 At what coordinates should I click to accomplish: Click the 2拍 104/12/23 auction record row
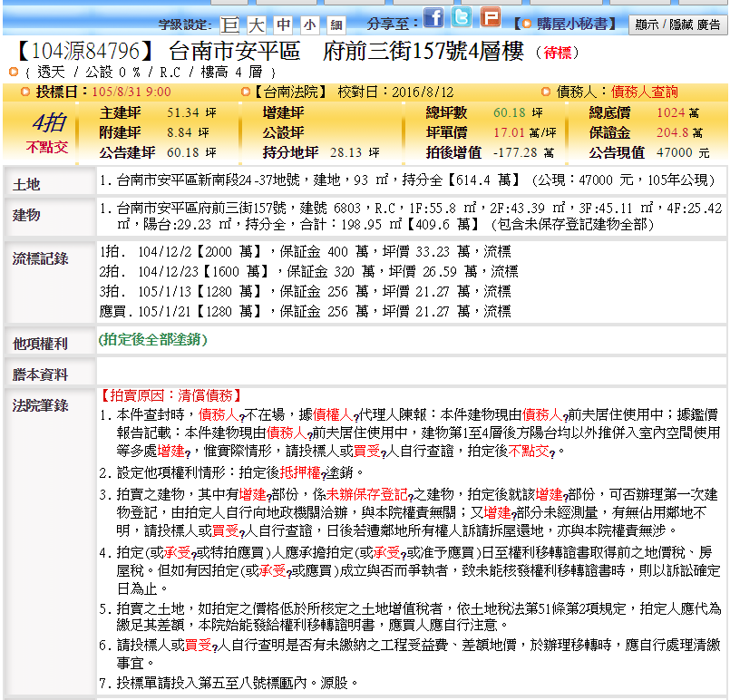[308, 271]
